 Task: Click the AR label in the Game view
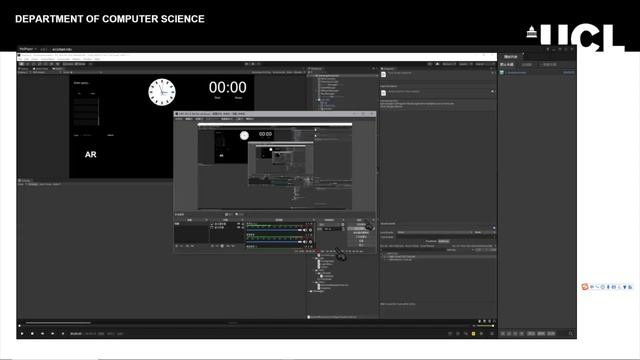91,154
